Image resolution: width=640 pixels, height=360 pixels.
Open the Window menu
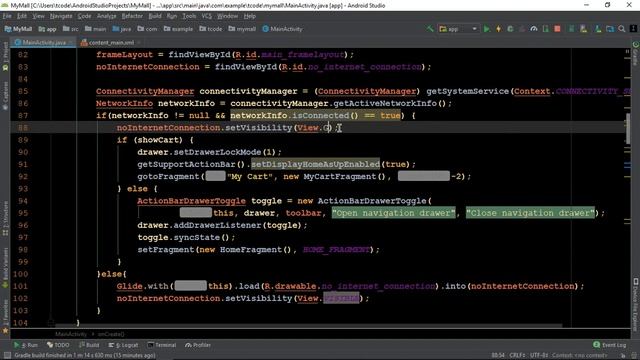(227, 16)
